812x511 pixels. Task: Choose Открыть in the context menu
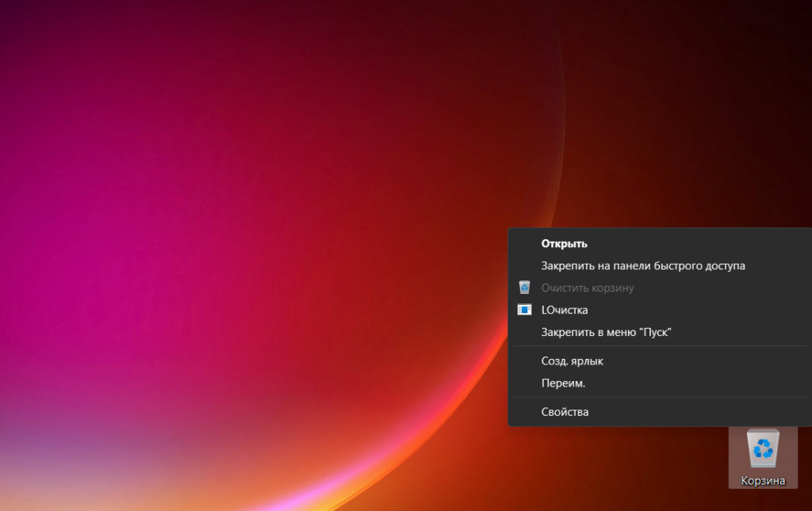tap(660, 243)
